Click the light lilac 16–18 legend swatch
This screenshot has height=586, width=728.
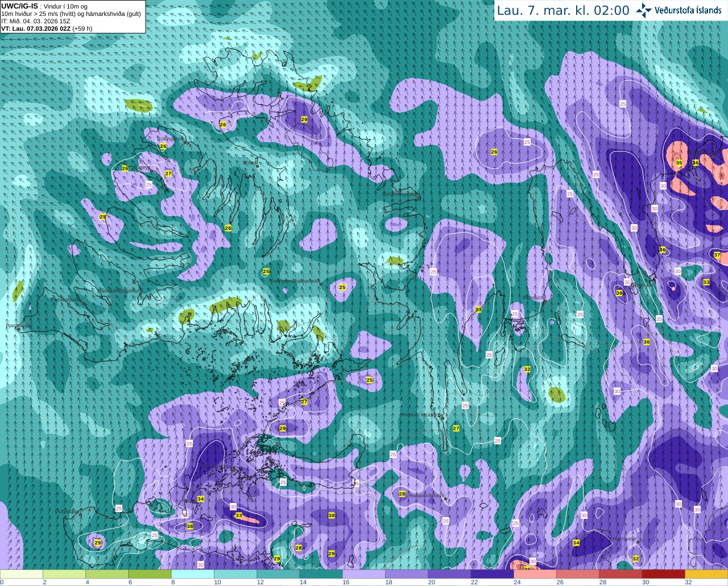(x=364, y=574)
